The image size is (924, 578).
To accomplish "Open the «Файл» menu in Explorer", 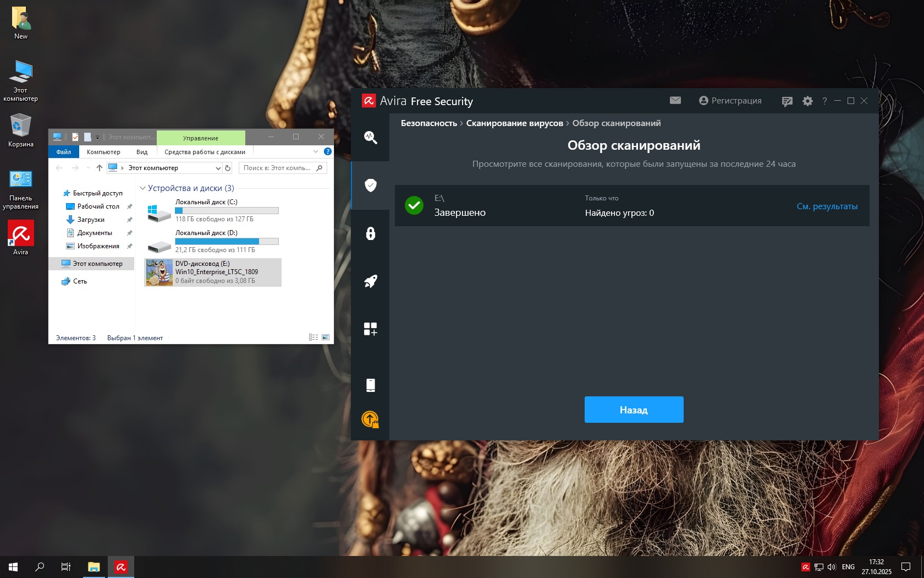I will [x=64, y=152].
